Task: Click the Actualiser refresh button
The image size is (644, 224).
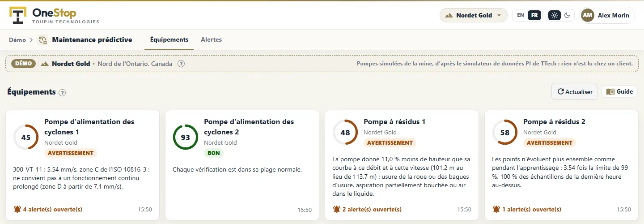Action: click(x=574, y=91)
